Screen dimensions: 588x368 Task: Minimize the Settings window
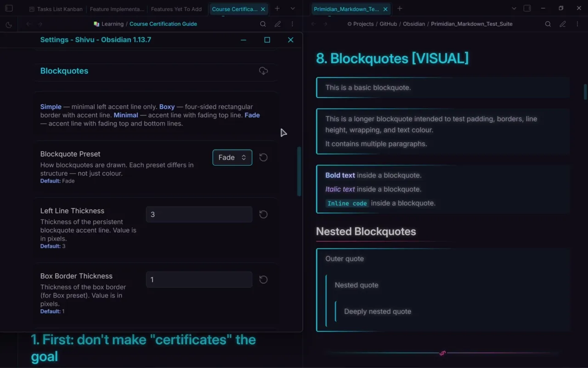243,40
